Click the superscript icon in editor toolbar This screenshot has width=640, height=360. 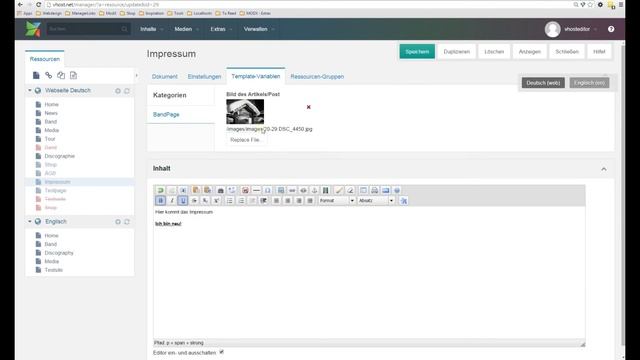pos(216,200)
